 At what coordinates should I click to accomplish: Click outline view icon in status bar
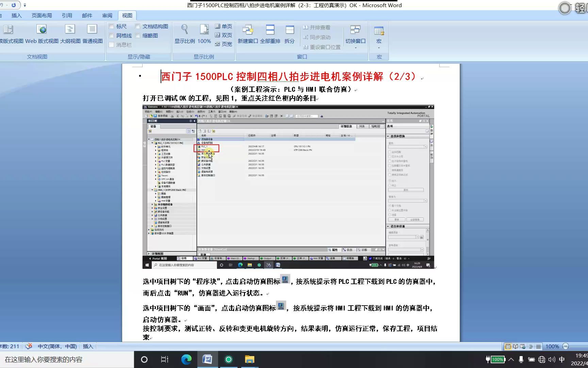coord(531,347)
